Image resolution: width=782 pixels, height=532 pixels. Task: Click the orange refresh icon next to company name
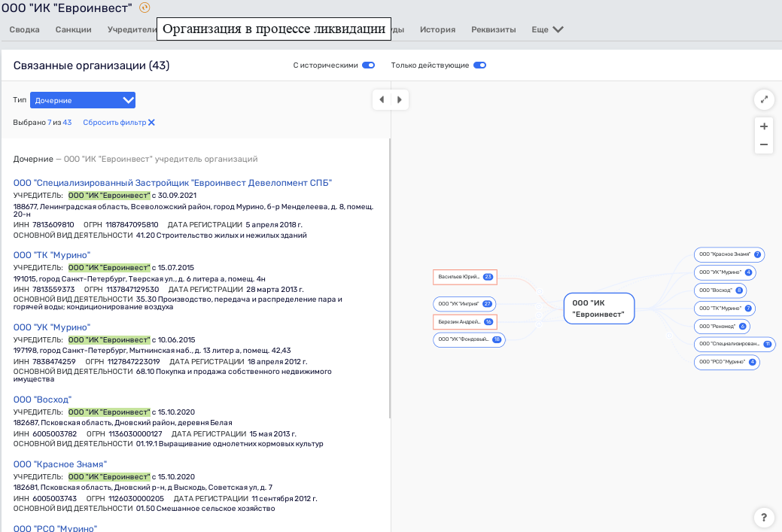[145, 8]
